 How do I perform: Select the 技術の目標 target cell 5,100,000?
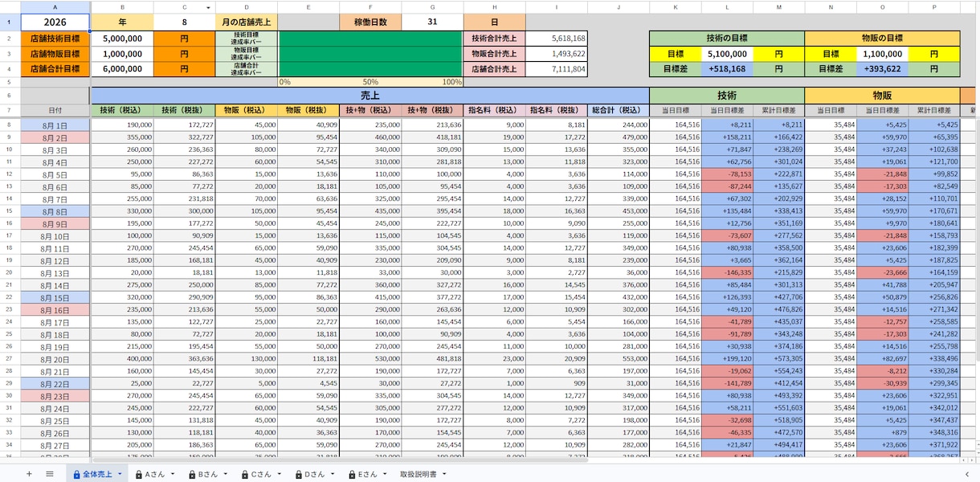coord(726,54)
